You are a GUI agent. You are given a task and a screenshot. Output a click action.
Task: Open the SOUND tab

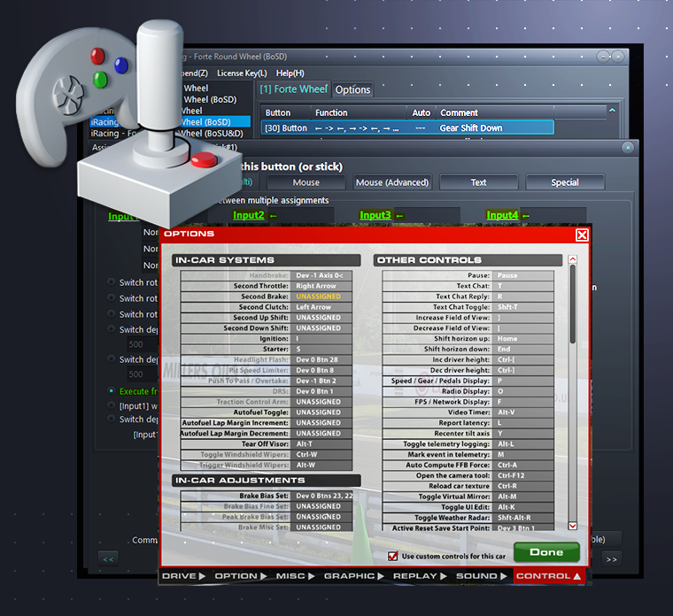point(481,575)
